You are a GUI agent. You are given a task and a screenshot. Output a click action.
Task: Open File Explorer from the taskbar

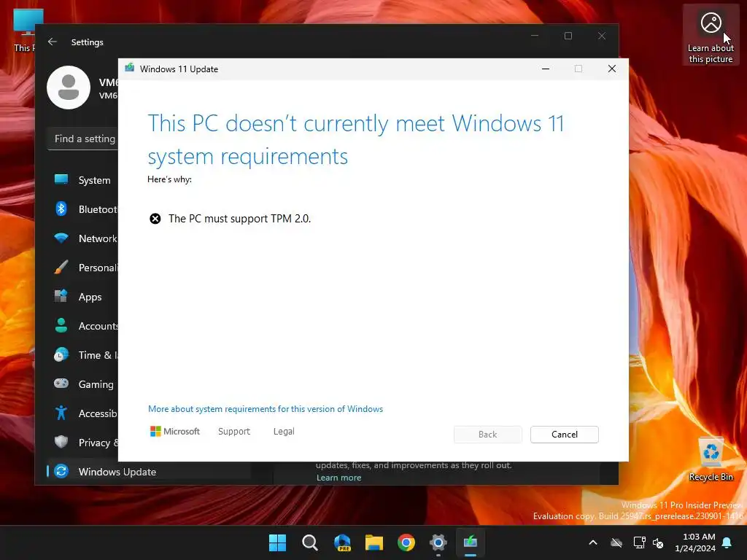pyautogui.click(x=374, y=542)
